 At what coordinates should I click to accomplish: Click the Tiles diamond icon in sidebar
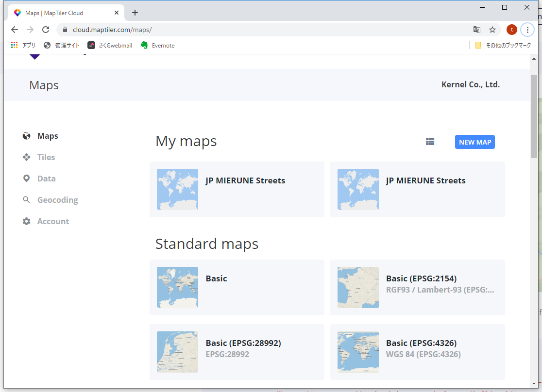[27, 157]
